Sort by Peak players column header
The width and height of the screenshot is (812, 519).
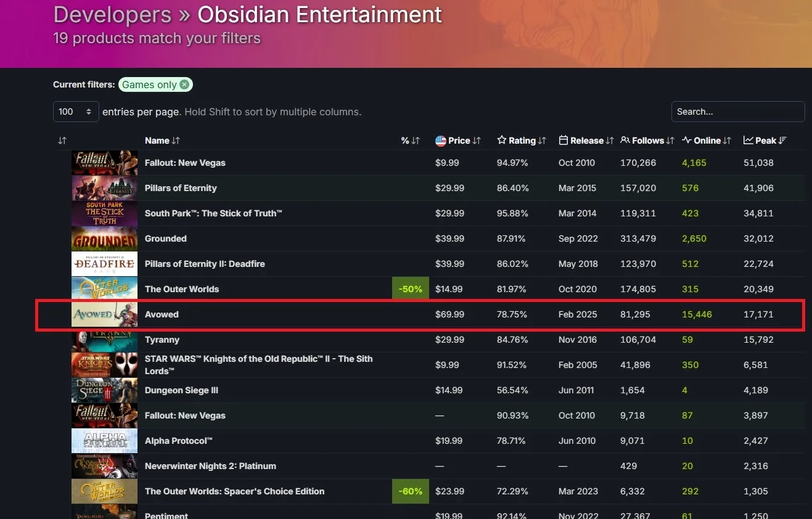[x=765, y=141]
